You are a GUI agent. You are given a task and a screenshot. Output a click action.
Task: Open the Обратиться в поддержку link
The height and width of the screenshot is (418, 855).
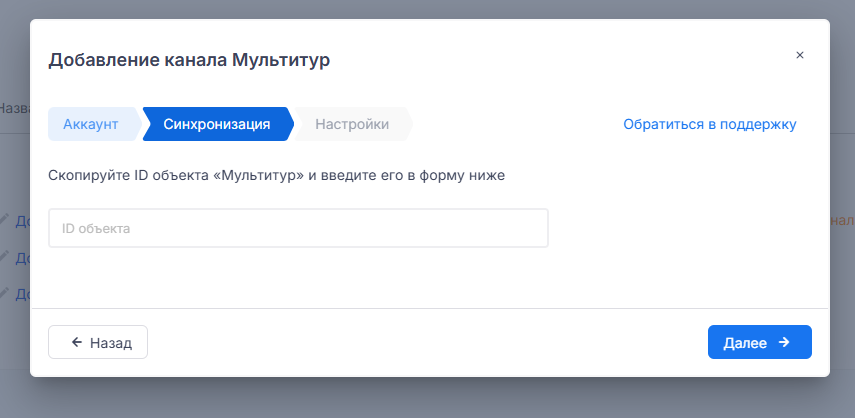click(x=709, y=125)
